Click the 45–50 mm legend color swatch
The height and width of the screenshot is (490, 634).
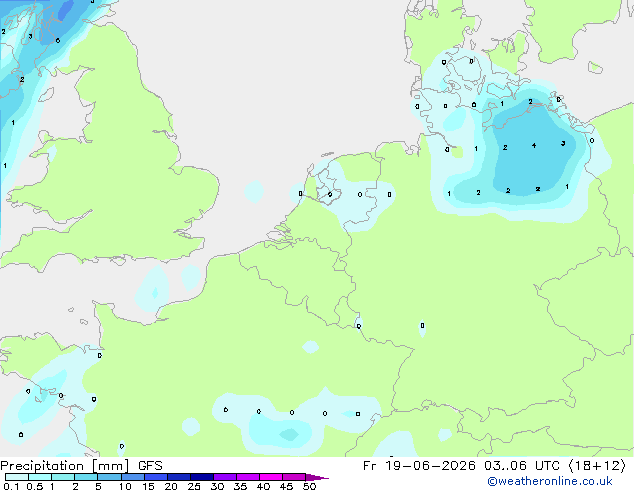(x=294, y=477)
